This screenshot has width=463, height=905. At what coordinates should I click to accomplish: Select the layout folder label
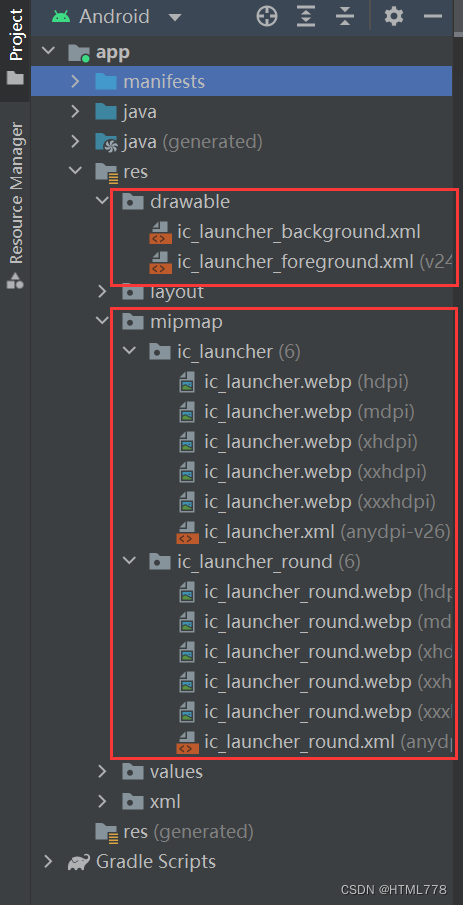(x=177, y=292)
